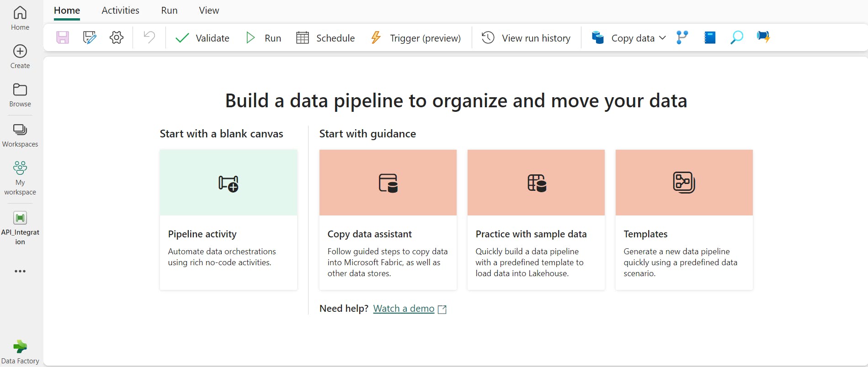Image resolution: width=868 pixels, height=367 pixels.
Task: Run the pipeline from toolbar
Action: click(264, 38)
